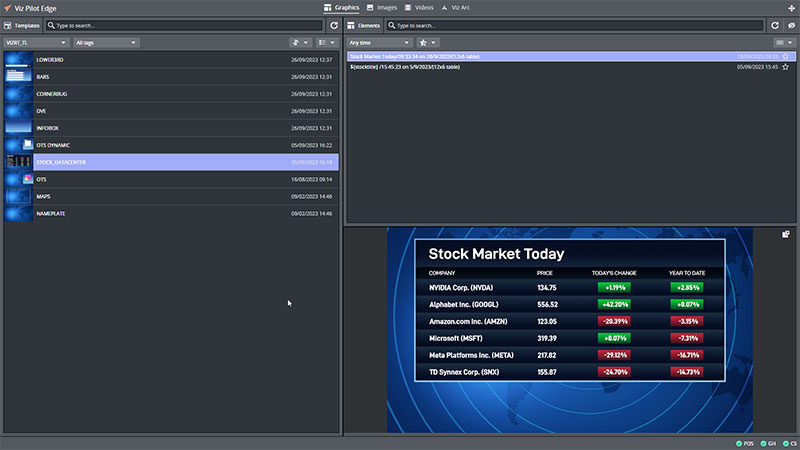
Task: Click the Templates panel button
Action: [21, 26]
